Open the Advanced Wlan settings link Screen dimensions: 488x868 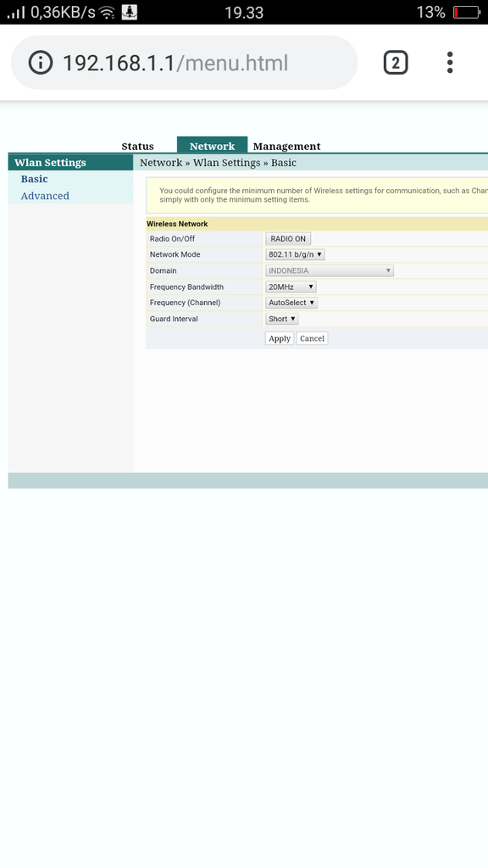tap(45, 196)
